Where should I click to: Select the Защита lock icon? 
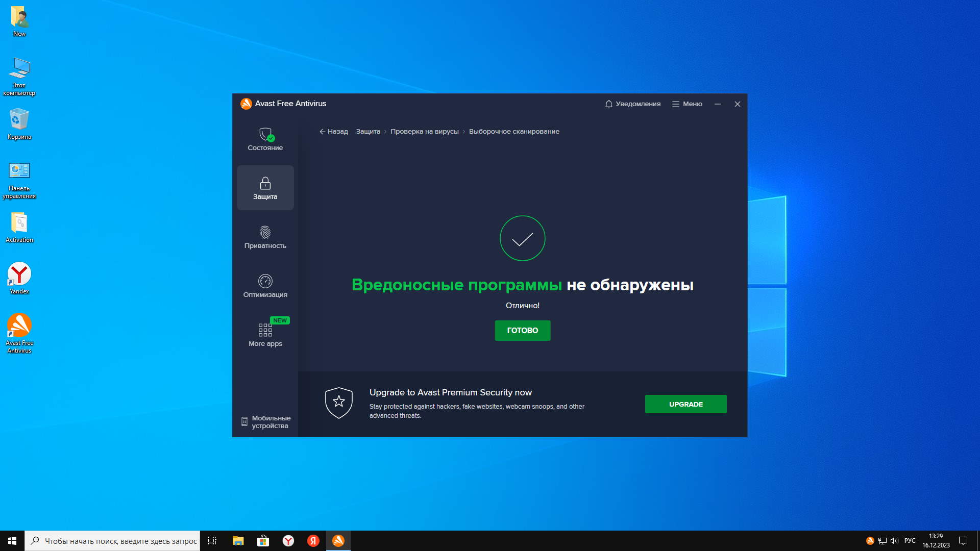(265, 183)
